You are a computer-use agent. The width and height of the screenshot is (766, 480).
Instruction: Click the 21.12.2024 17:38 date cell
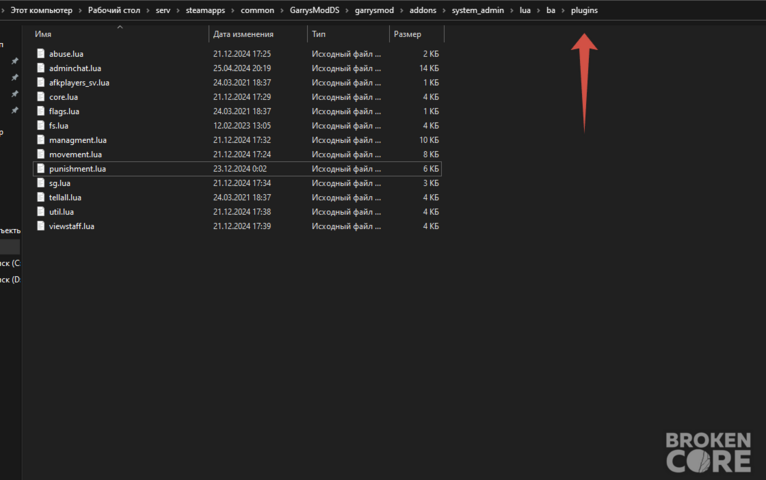click(242, 212)
